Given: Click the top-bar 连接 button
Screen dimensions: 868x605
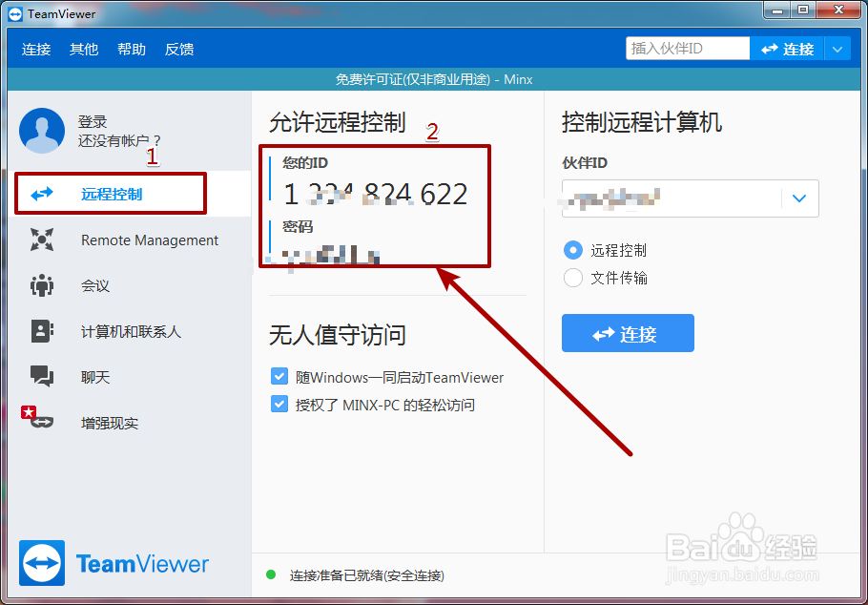Looking at the screenshot, I should point(787,49).
